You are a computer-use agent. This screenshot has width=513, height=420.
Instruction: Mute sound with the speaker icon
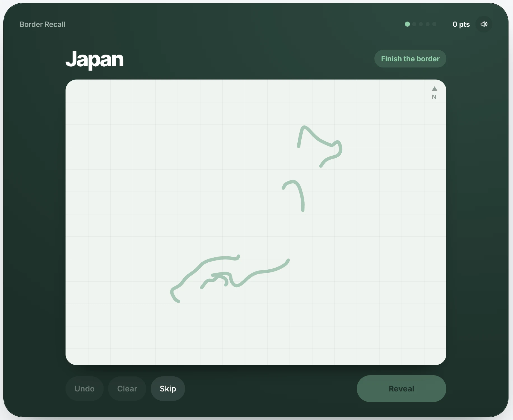click(484, 24)
